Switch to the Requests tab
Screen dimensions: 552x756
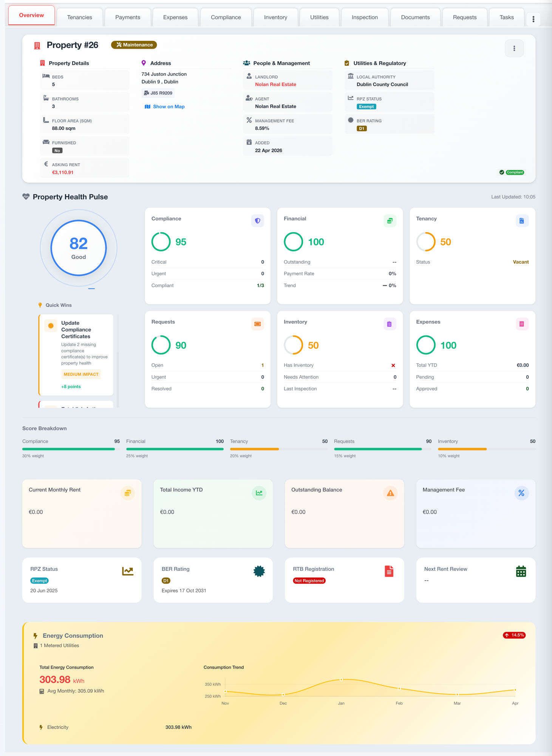click(465, 17)
